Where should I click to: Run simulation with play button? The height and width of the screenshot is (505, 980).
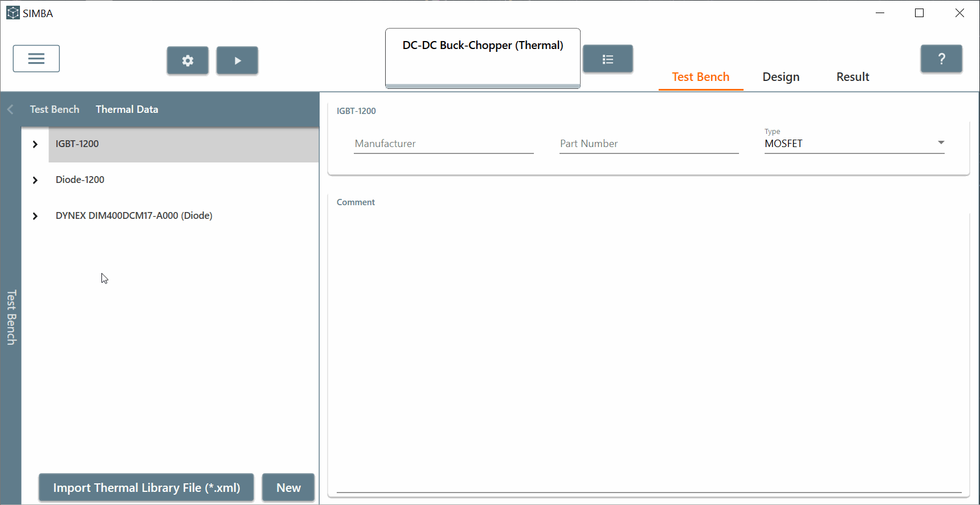point(237,60)
